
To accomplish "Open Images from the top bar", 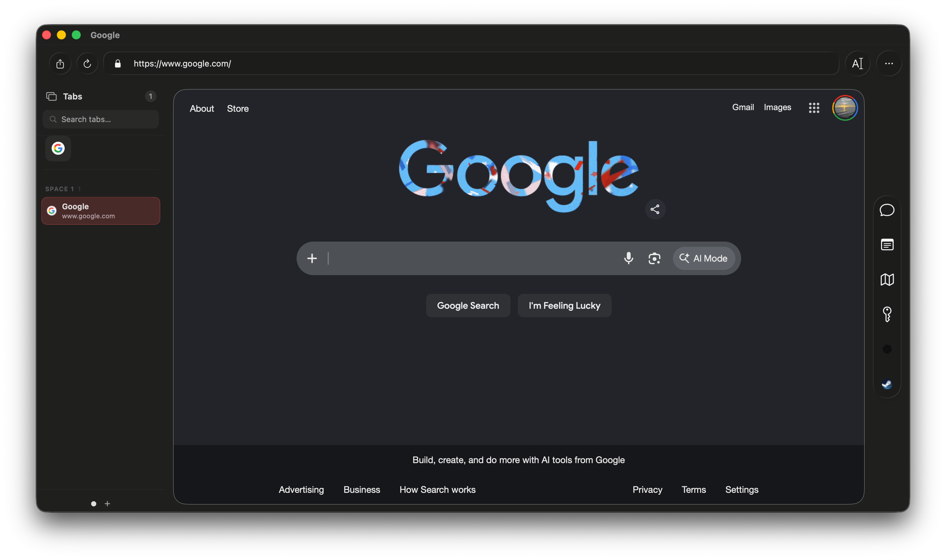I will tap(777, 107).
